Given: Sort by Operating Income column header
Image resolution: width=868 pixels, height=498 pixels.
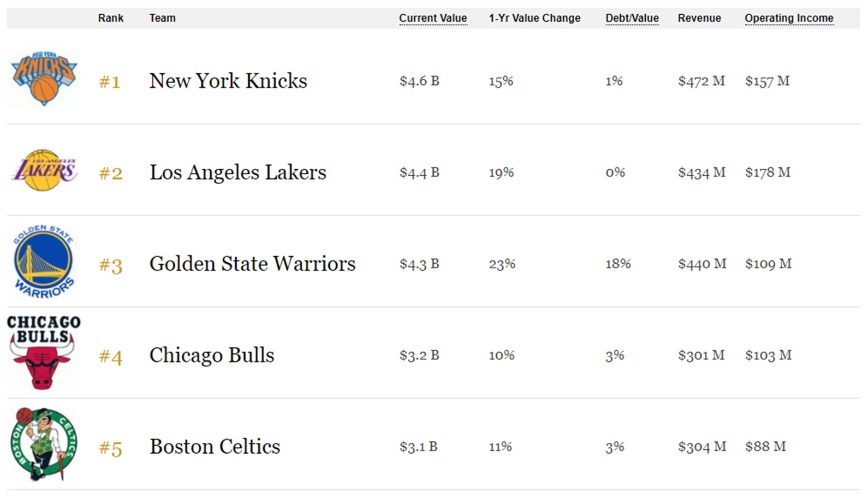Looking at the screenshot, I should pyautogui.click(x=788, y=18).
